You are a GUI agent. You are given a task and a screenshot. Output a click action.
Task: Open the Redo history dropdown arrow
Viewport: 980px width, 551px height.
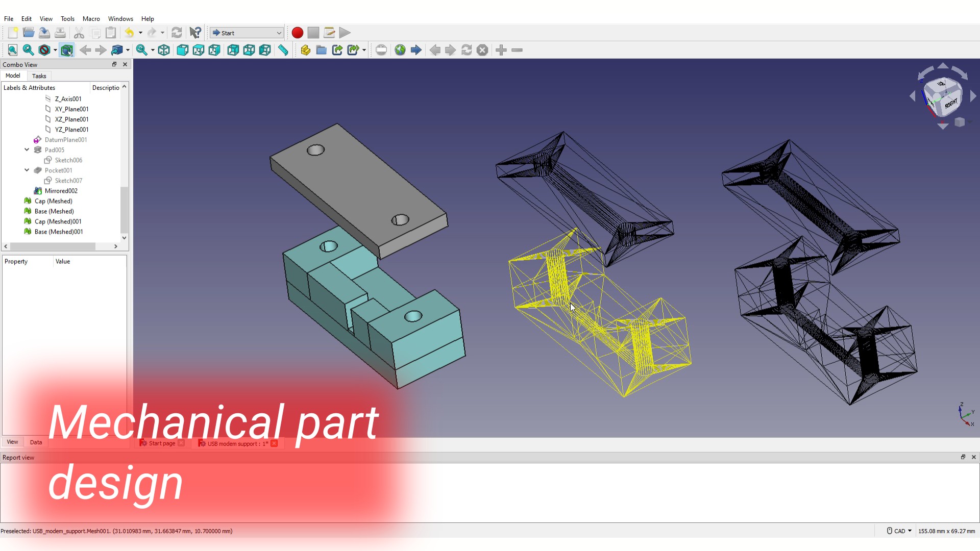pyautogui.click(x=162, y=33)
